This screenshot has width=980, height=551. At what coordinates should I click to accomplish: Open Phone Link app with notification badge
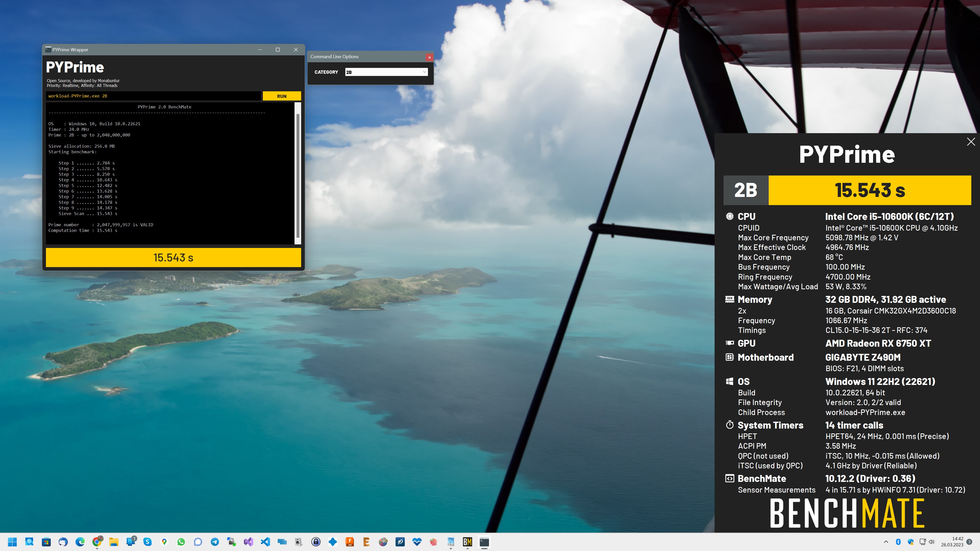(131, 542)
